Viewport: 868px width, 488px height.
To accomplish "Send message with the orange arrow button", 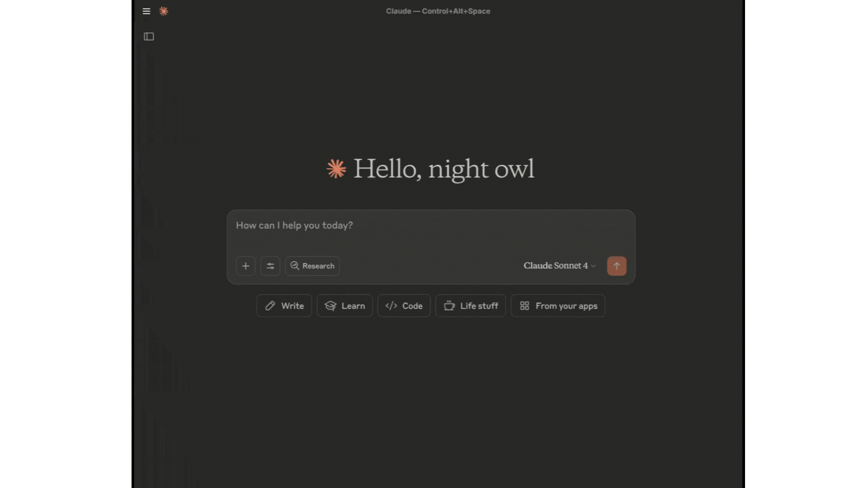I will [x=617, y=266].
